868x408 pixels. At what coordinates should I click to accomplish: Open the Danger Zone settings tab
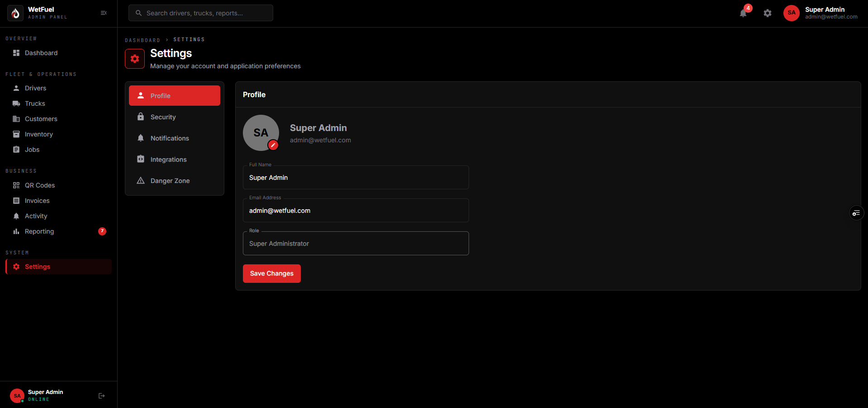pos(175,181)
